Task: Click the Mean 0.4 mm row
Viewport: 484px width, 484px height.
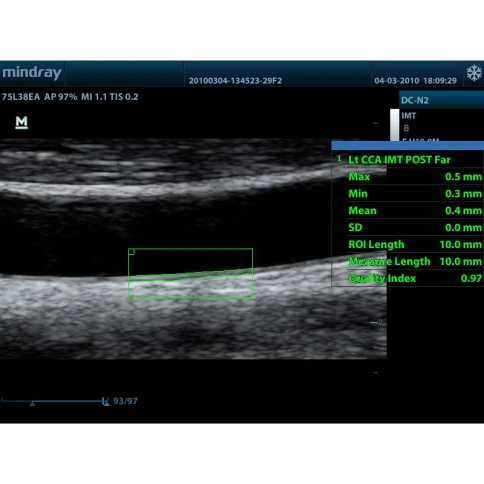Action: coord(415,211)
